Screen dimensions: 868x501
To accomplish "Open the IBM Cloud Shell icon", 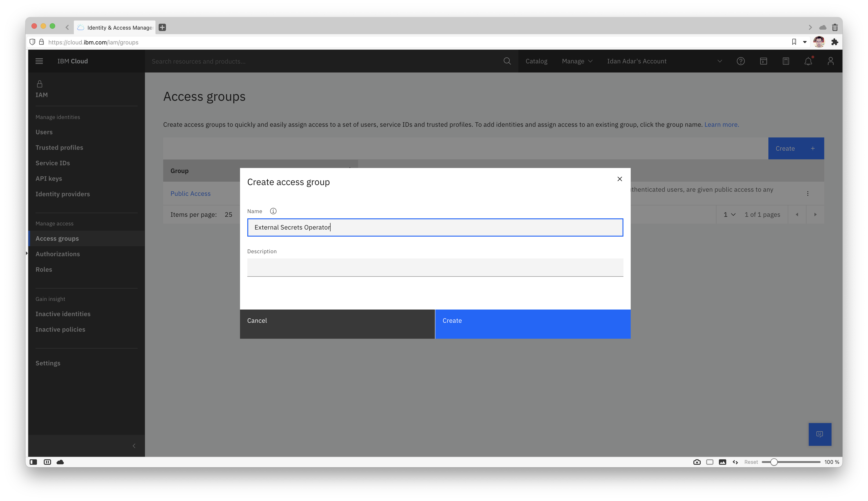I will click(763, 61).
